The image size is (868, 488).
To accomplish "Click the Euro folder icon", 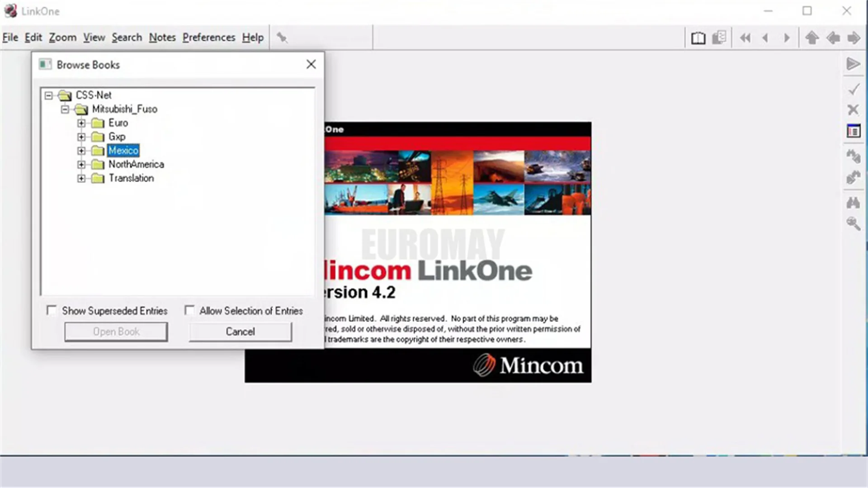I will (x=98, y=123).
